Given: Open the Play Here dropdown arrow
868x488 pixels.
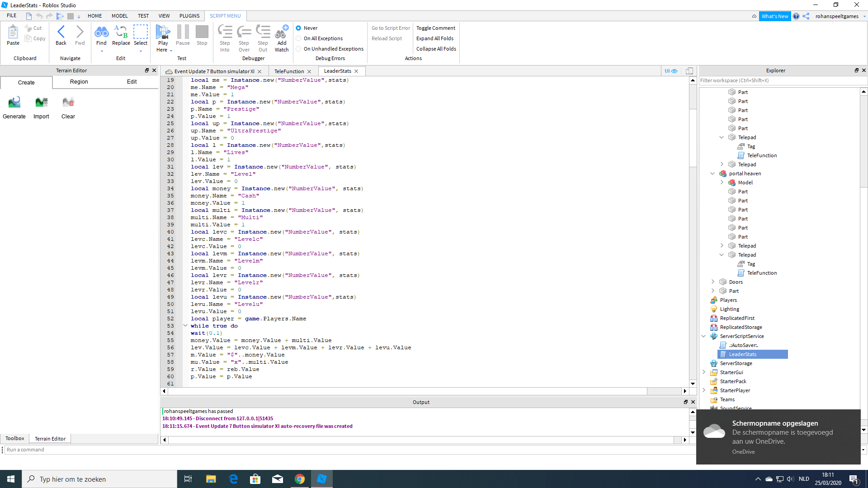Looking at the screenshot, I should [x=171, y=50].
